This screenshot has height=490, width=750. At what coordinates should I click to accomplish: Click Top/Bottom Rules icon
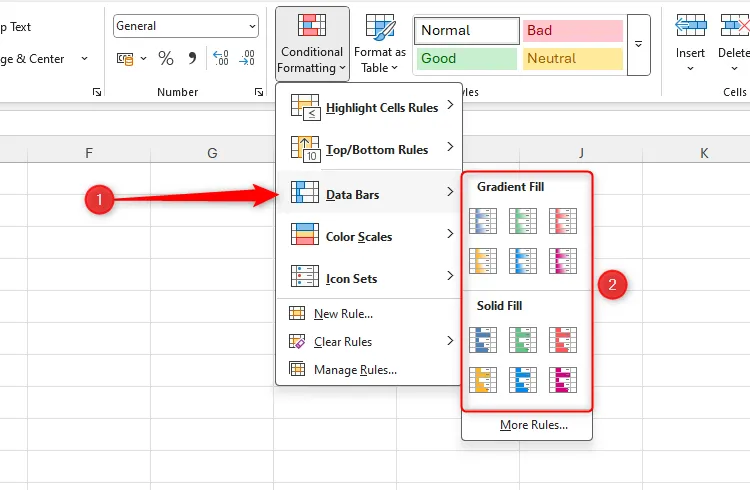[305, 149]
